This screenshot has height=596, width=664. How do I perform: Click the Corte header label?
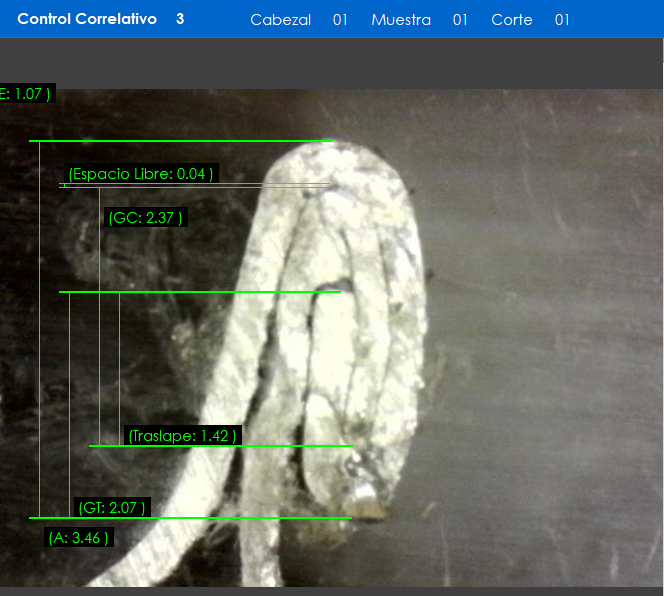click(511, 20)
